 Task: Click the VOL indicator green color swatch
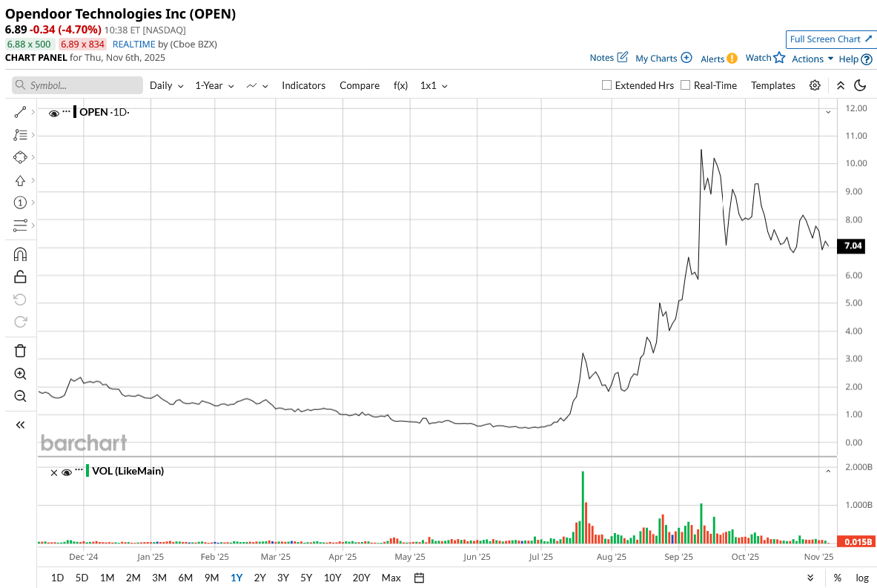click(87, 470)
